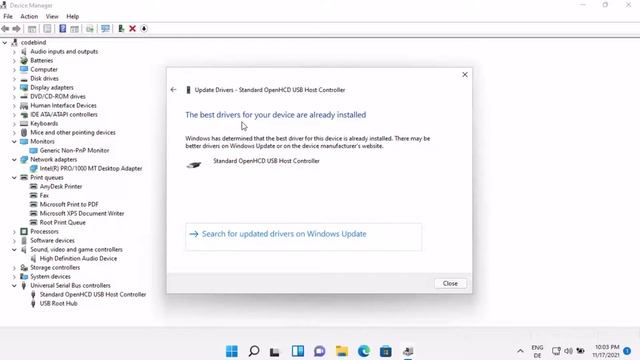Open the notification badge by the clock
This screenshot has height=360, width=640.
[x=627, y=351]
